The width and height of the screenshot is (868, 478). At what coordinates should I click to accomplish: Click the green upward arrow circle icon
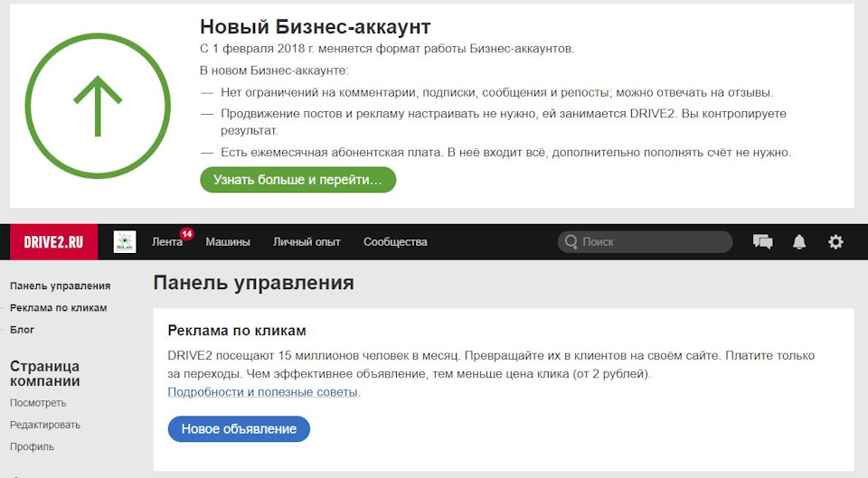[98, 106]
